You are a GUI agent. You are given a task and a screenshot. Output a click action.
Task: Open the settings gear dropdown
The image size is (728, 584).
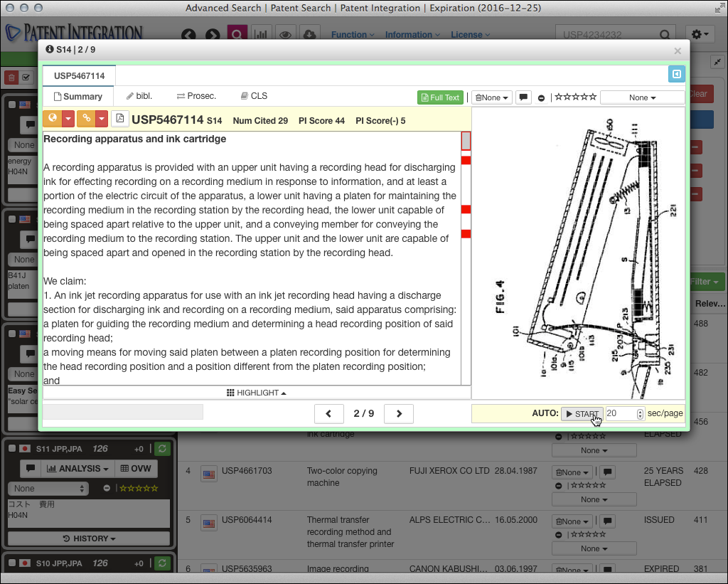700,34
